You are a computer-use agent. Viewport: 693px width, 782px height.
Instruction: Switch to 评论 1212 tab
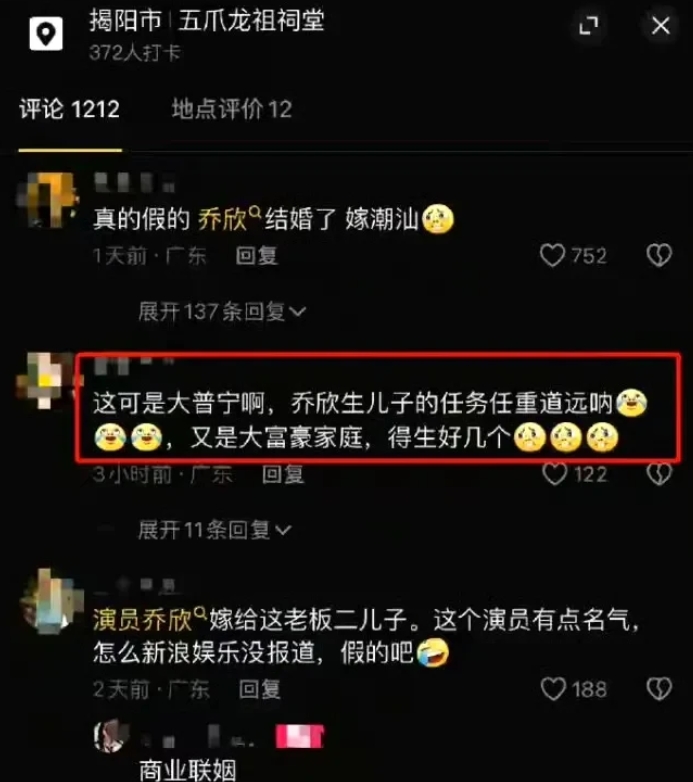pyautogui.click(x=70, y=109)
